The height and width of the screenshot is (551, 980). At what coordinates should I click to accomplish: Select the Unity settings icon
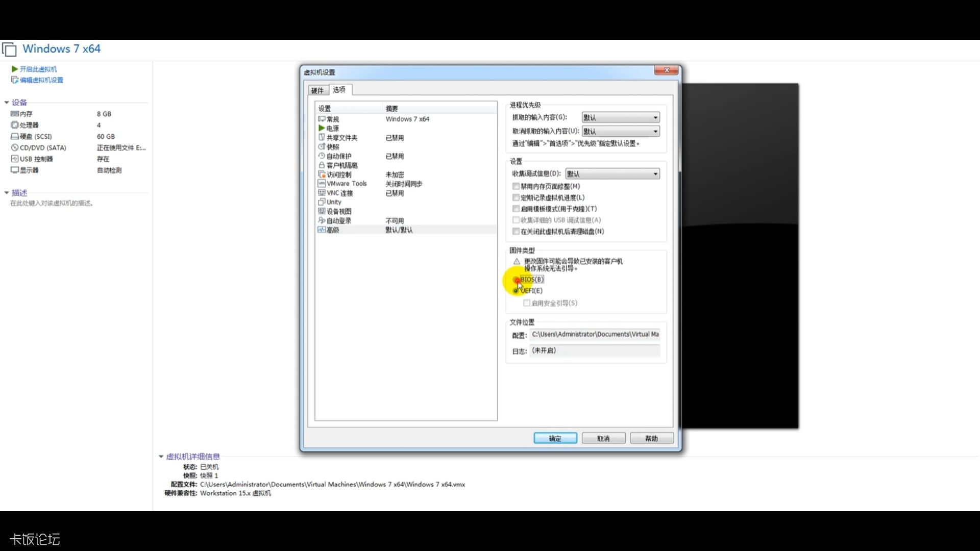(322, 202)
